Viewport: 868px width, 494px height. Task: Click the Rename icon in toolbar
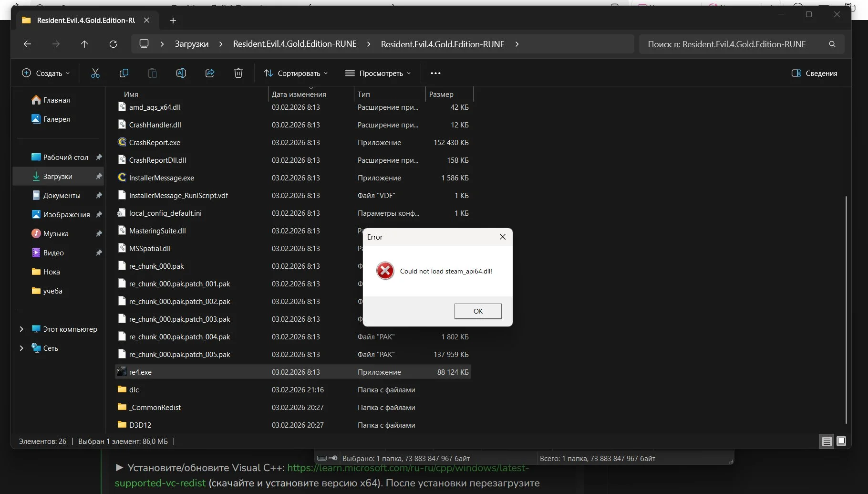tap(181, 73)
